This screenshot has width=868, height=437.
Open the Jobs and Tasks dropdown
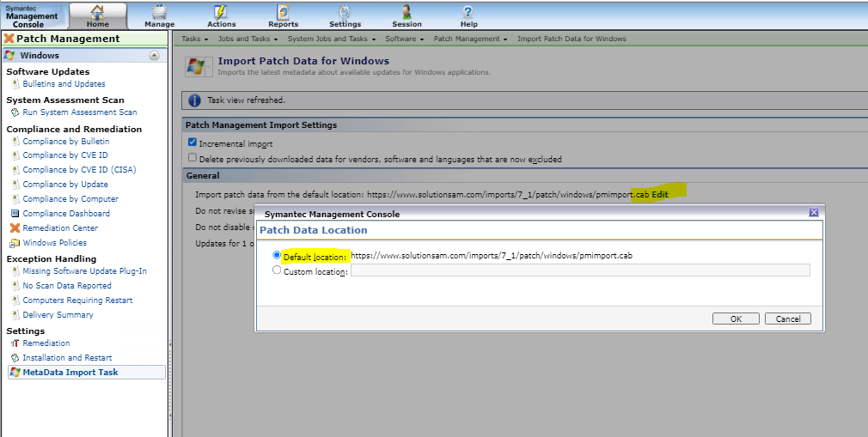[248, 39]
